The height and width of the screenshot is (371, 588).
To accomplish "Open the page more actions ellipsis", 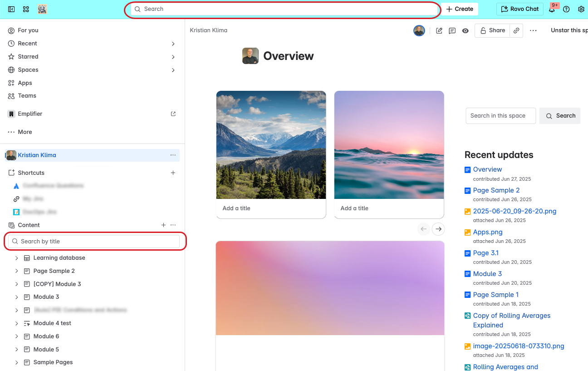I will [x=533, y=30].
